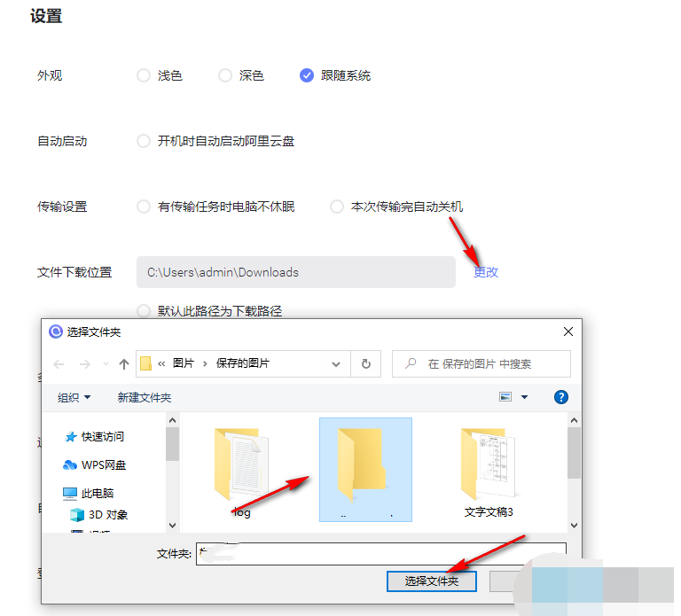Screen dimensions: 681x616
Task: Click 图片 in the address breadcrumb
Action: pos(184,363)
